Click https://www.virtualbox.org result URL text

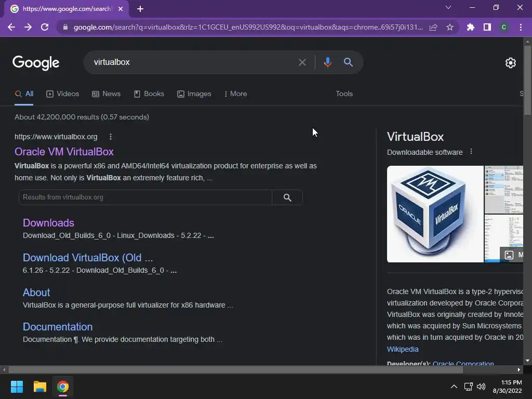56,137
